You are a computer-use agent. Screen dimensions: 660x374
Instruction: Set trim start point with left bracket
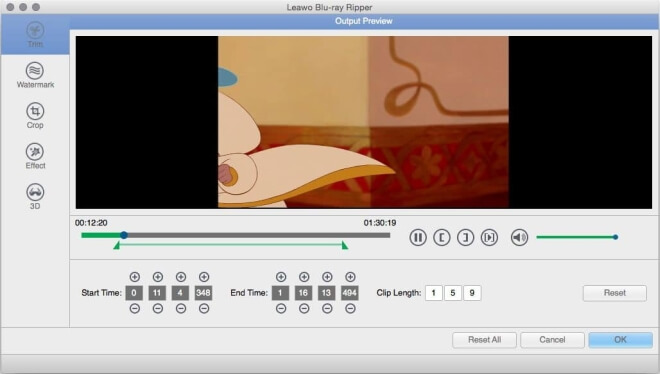coord(442,238)
